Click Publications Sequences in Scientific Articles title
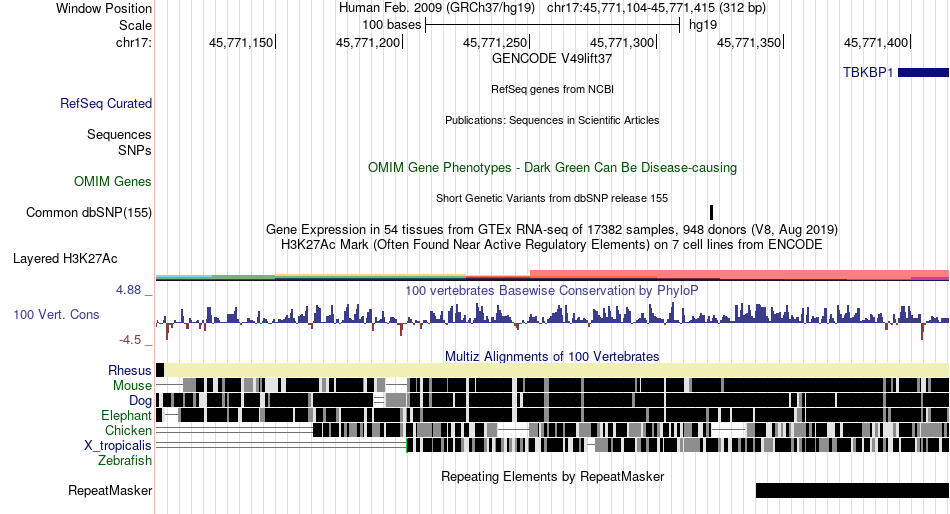 click(552, 120)
